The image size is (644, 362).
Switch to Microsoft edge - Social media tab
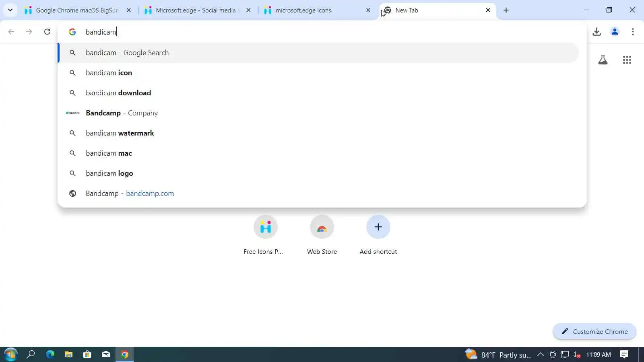tap(197, 10)
